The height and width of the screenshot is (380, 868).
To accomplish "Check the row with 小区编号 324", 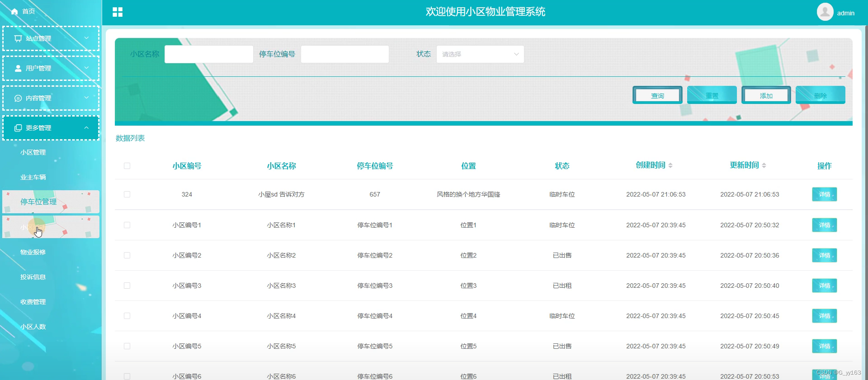I will click(x=127, y=194).
